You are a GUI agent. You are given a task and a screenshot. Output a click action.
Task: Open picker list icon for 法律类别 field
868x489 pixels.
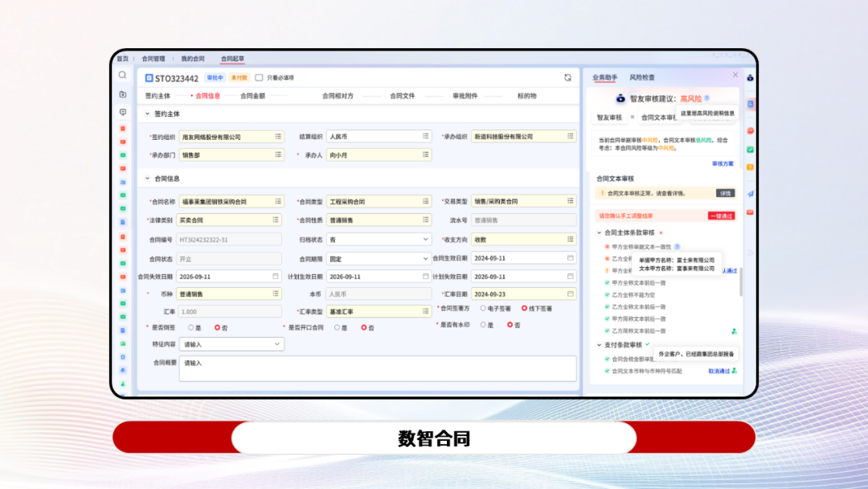275,220
